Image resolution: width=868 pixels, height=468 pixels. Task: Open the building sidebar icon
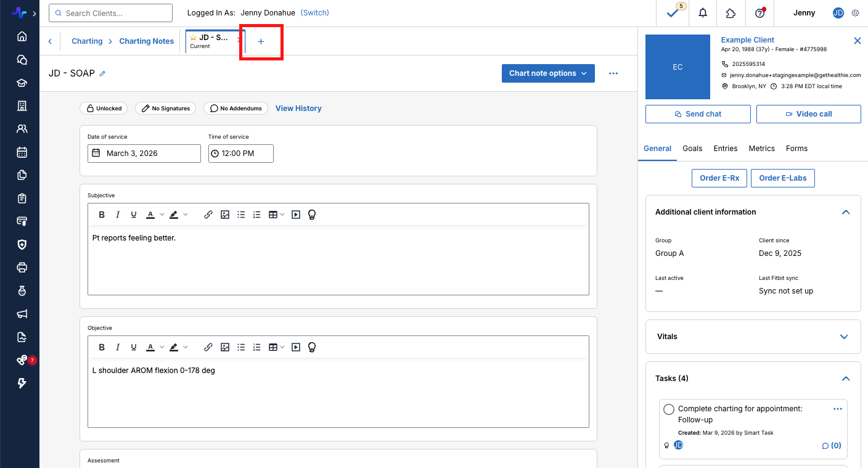tap(22, 106)
